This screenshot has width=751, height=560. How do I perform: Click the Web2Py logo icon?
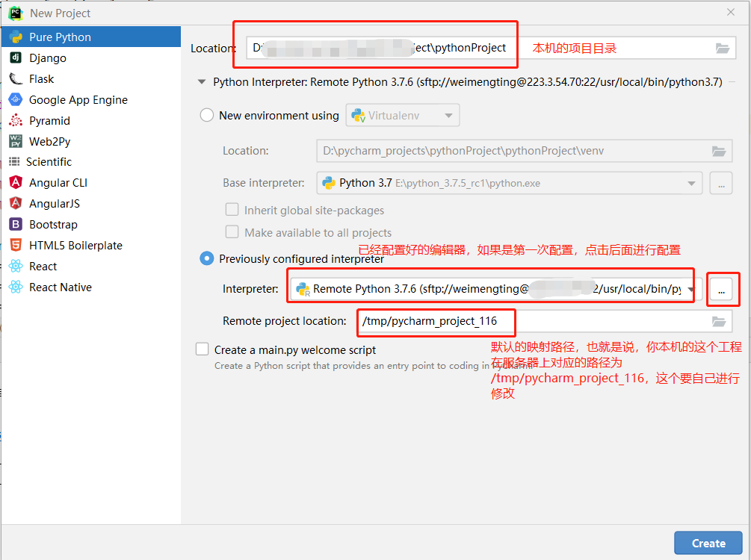click(16, 140)
